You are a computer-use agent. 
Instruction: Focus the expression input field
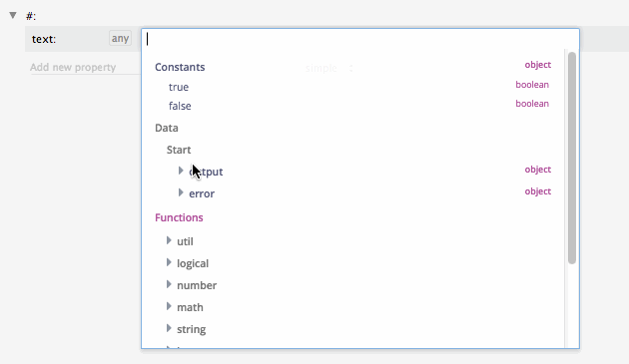tap(359, 39)
